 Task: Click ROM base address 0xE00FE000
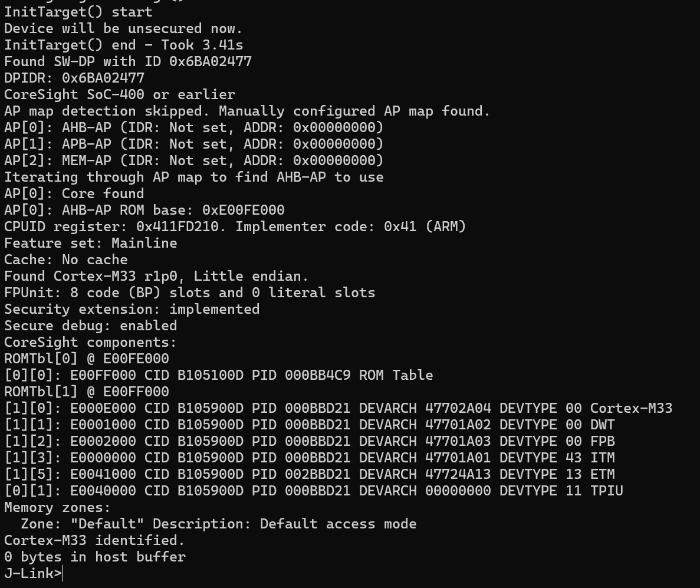243,210
